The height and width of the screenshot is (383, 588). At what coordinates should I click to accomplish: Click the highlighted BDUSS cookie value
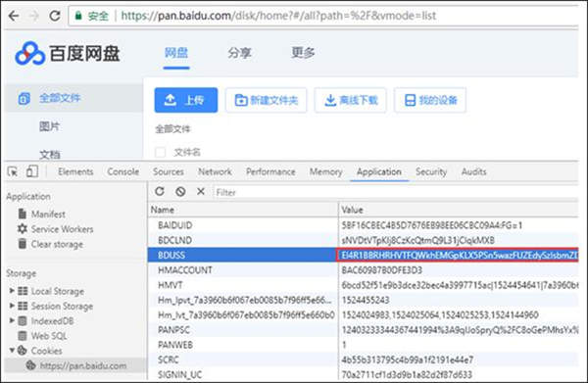click(457, 256)
